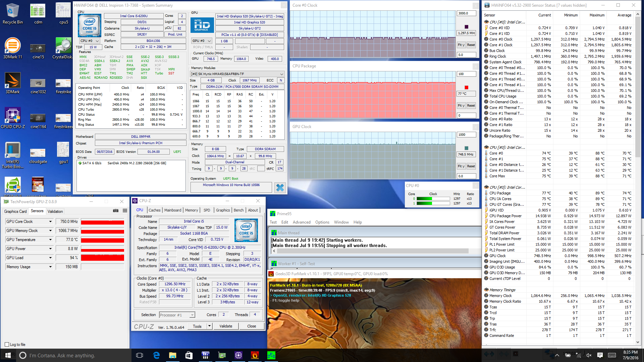Show hidden system tray icons chevron
The image size is (644, 362).
557,355
